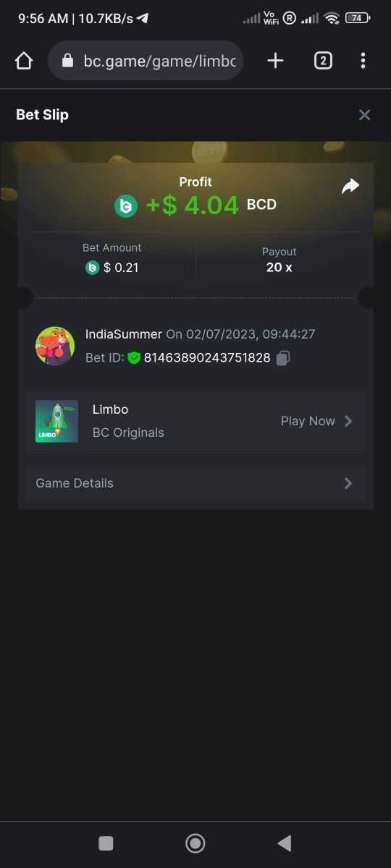Open the tab switcher showing 2

pyautogui.click(x=323, y=61)
